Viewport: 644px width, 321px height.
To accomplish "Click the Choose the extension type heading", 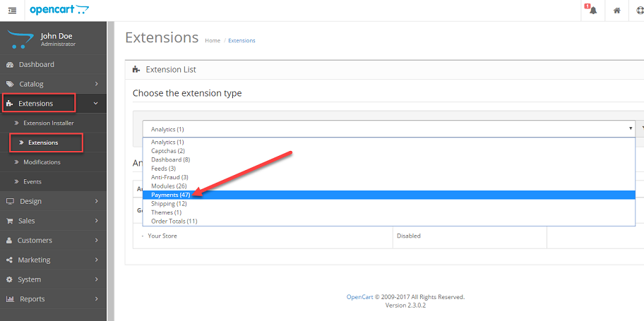I will 187,93.
